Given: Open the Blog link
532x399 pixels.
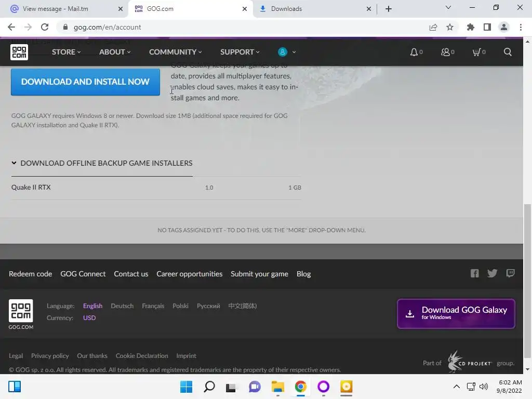Looking at the screenshot, I should click(303, 274).
